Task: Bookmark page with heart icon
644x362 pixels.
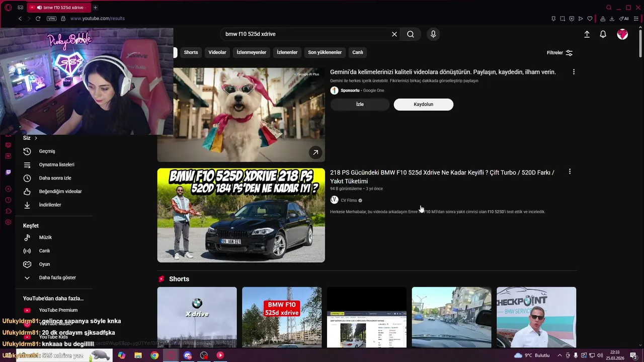Action: (x=590, y=19)
